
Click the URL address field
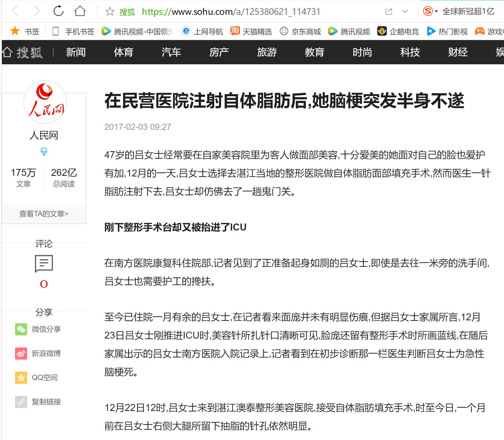[x=231, y=12]
